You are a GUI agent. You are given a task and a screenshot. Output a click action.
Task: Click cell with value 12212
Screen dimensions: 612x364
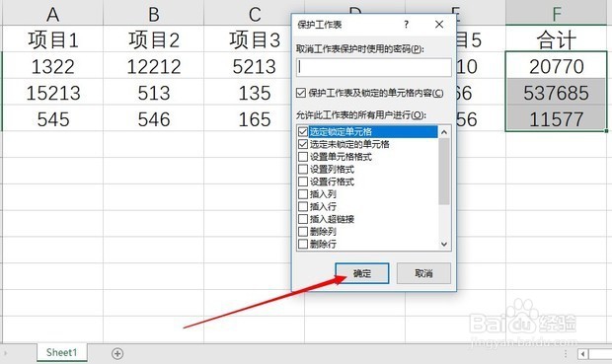click(153, 65)
